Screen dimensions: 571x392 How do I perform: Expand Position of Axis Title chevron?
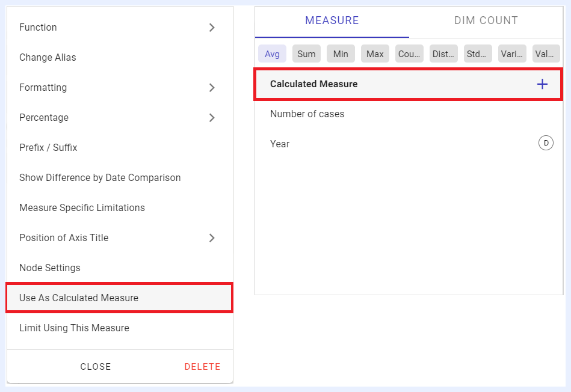click(212, 238)
